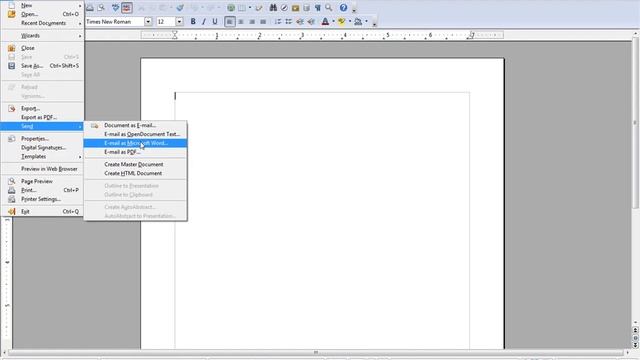640x360 pixels.
Task: Justify the paragraph text
Action: pos(263,22)
